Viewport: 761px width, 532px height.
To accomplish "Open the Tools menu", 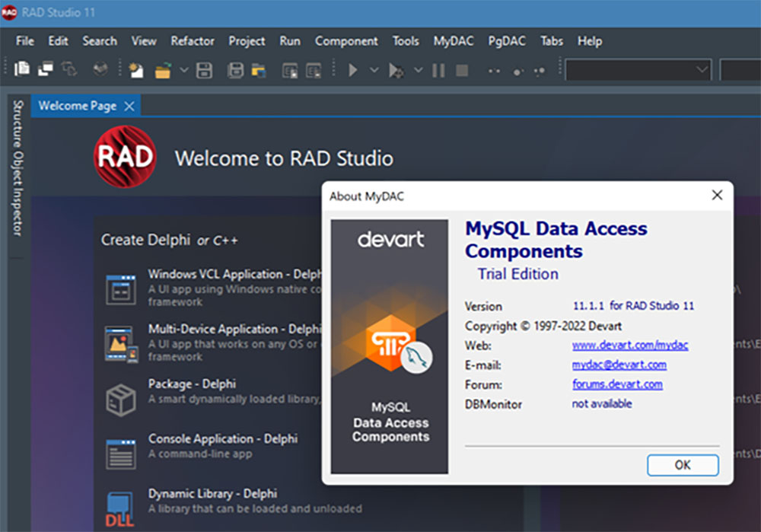I will (406, 41).
